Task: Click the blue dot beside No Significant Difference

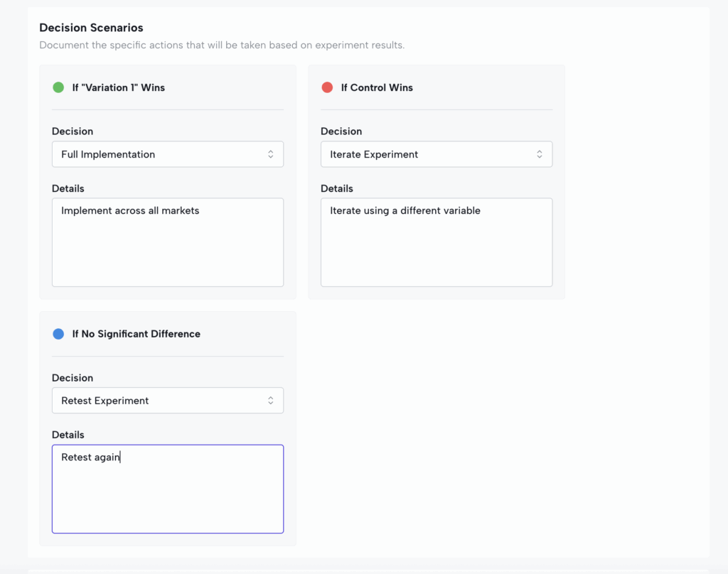Action: pos(58,334)
